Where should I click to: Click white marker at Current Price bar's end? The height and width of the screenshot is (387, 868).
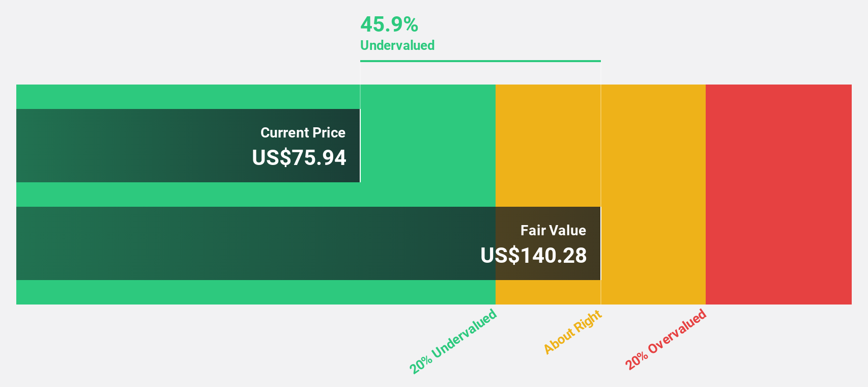point(360,146)
